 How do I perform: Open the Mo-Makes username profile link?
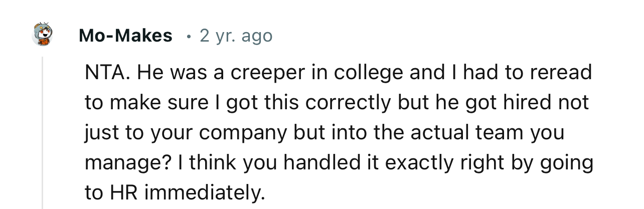tap(125, 36)
